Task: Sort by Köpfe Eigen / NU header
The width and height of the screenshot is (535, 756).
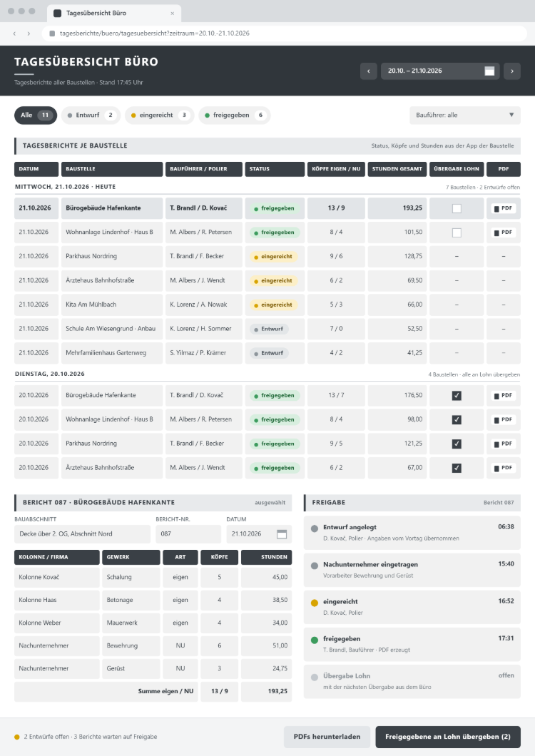Action: [336, 169]
